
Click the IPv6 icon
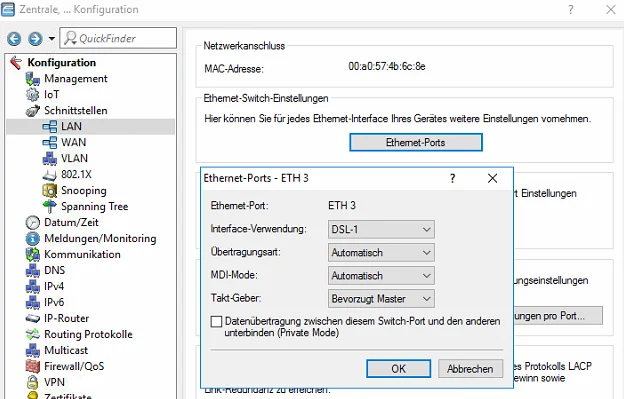tap(33, 302)
